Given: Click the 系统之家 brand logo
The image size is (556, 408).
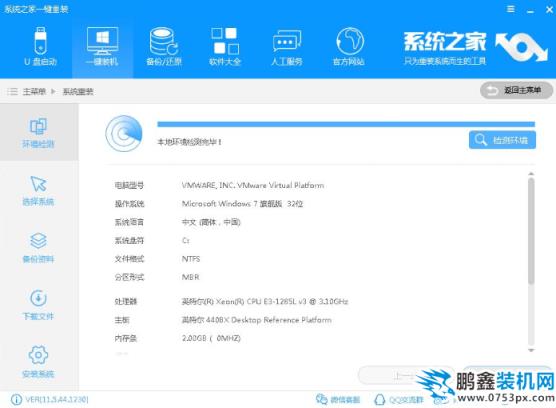Looking at the screenshot, I should (x=475, y=48).
